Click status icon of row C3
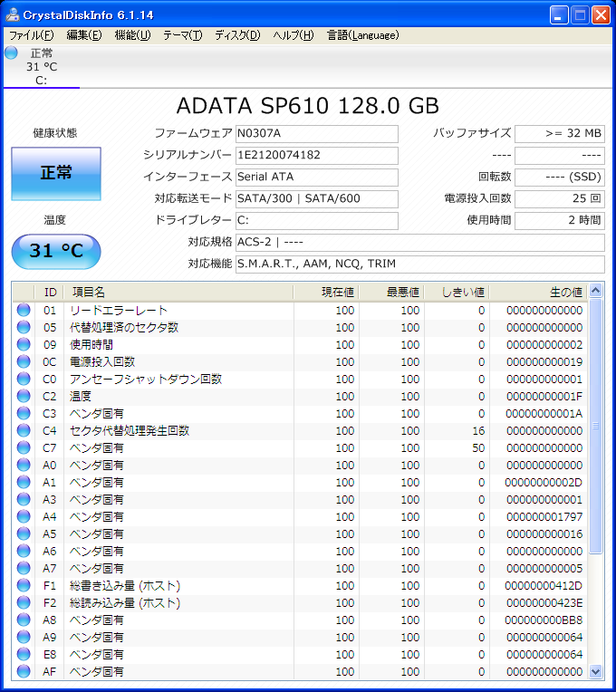Image resolution: width=616 pixels, height=692 pixels. pyautogui.click(x=24, y=413)
